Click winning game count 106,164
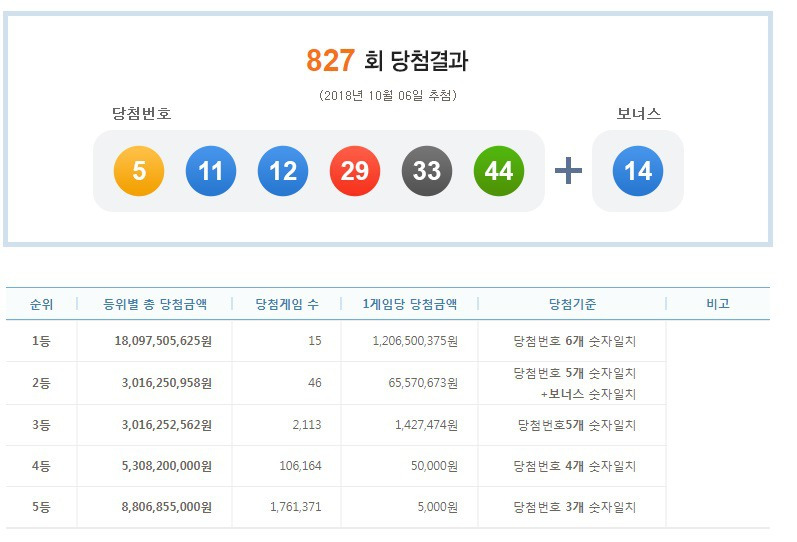Image resolution: width=797 pixels, height=542 pixels. (x=300, y=466)
